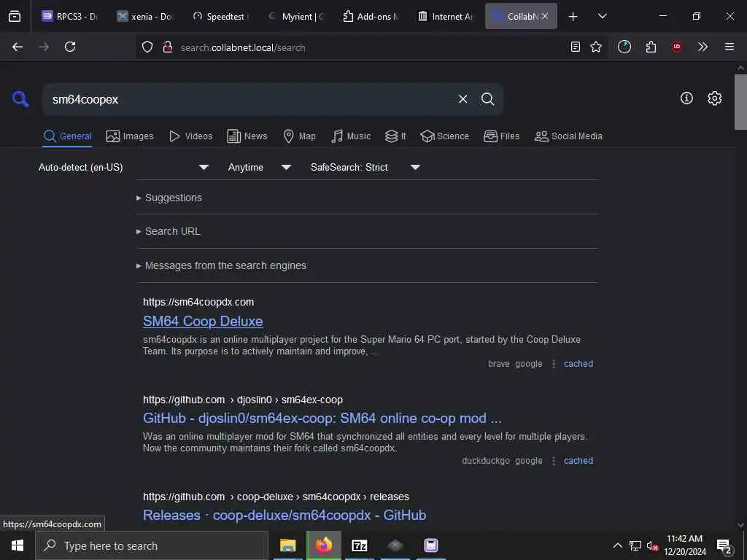Viewport: 747px width, 560px height.
Task: Switch to xenia tab
Action: (x=145, y=16)
